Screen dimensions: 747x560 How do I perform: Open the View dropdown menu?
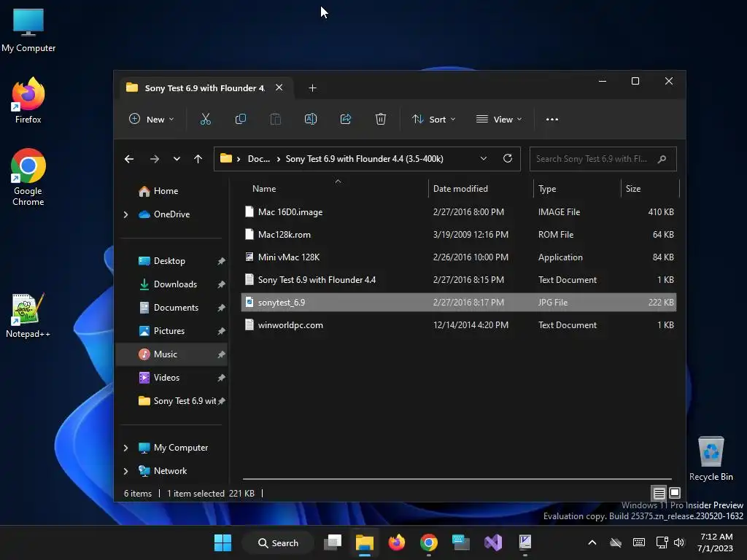pyautogui.click(x=499, y=119)
